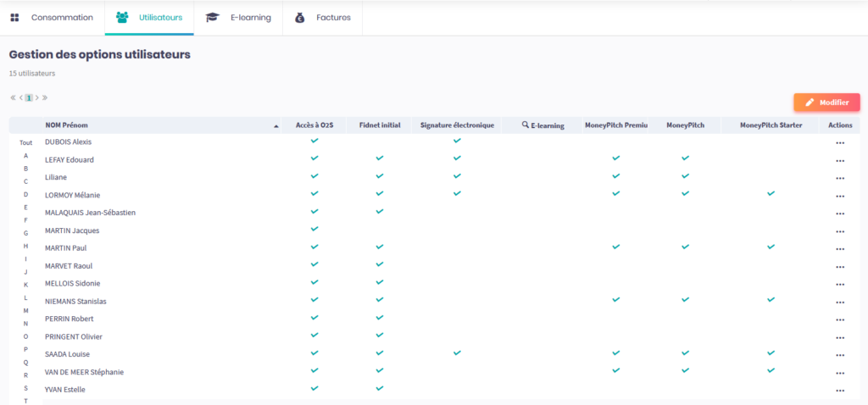The height and width of the screenshot is (405, 868).
Task: Go to next page with single chevron
Action: [37, 98]
